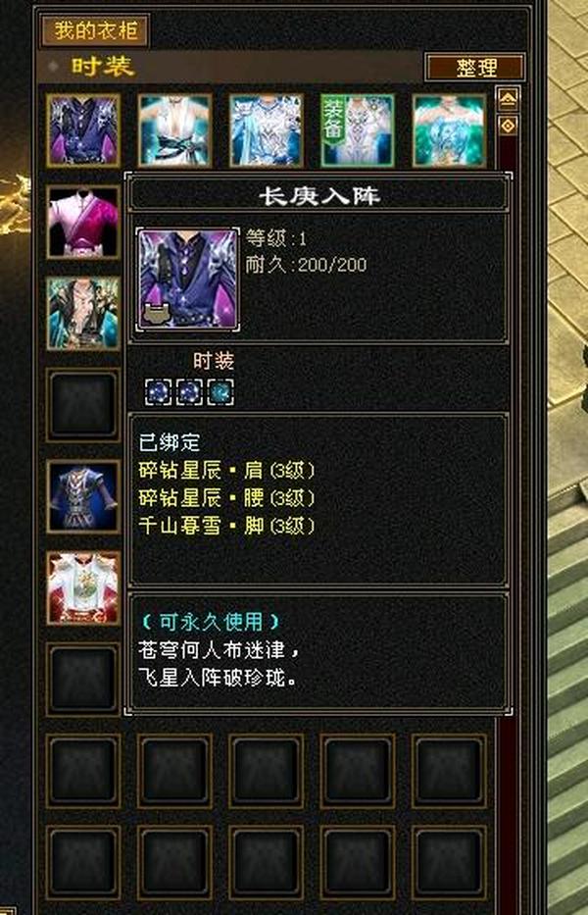Select the teal-sash white costume icon

point(175,130)
